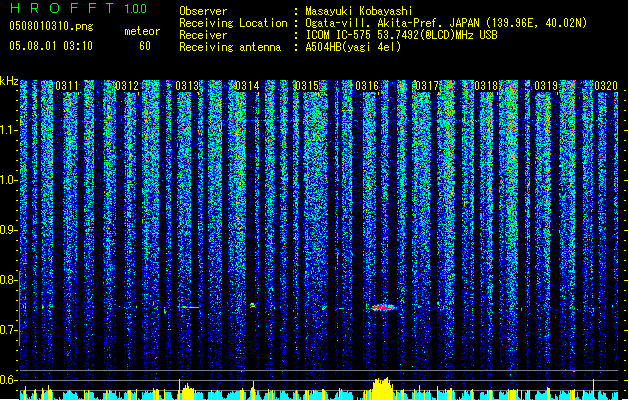This screenshot has width=629, height=400.
Task: Click the 0.6 frequency axis label
Action: (x=8, y=380)
